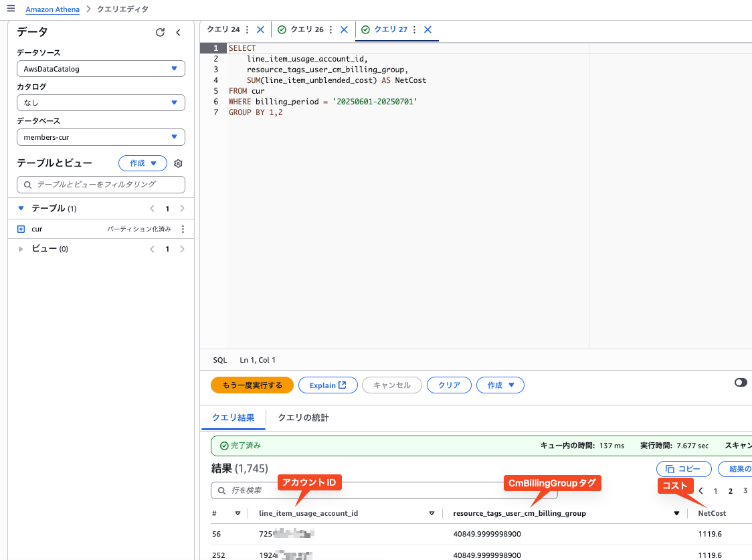Click NetCost value in row 56
Viewport: 752px width, 560px height.
point(710,534)
